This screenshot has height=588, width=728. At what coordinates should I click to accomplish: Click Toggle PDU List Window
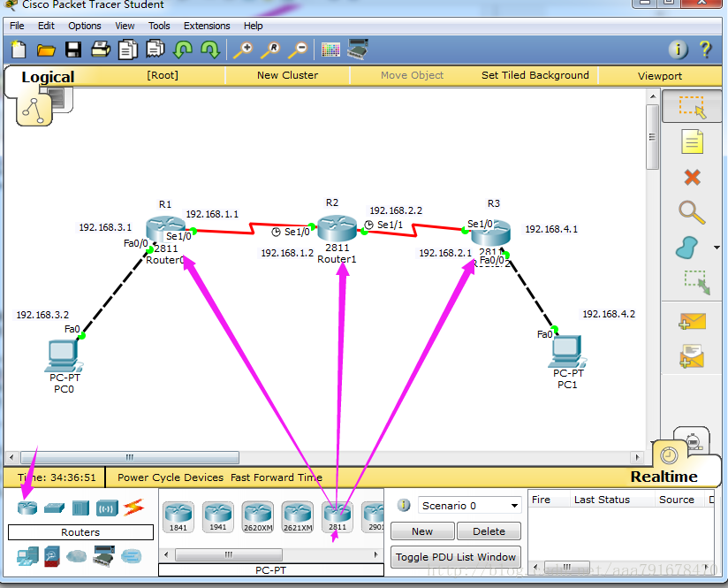456,557
